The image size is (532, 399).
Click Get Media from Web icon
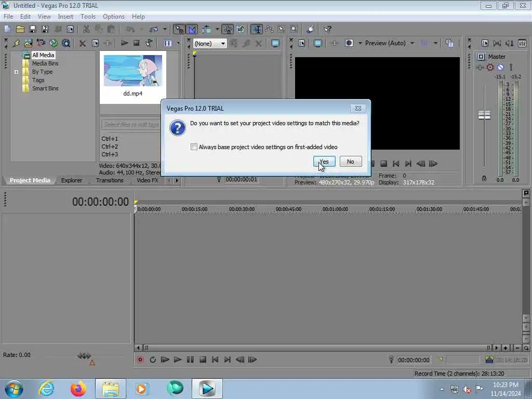[x=54, y=43]
